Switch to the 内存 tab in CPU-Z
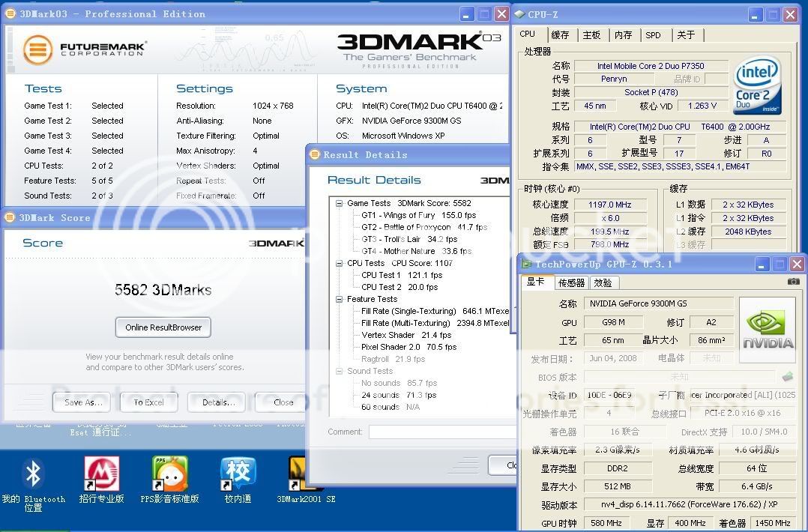 623,35
